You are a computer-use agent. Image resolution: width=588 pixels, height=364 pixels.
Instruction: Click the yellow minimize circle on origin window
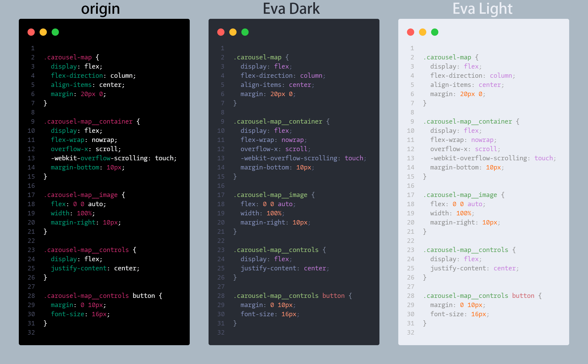(43, 32)
